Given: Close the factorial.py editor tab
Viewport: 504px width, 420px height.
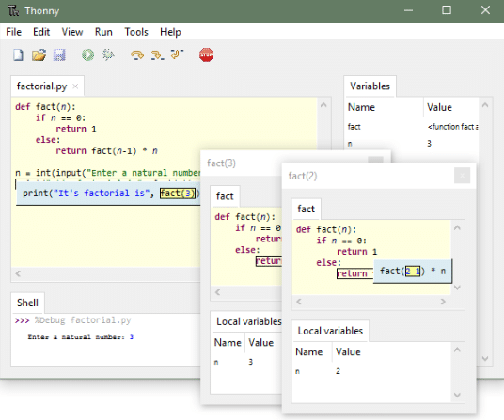Looking at the screenshot, I should point(75,86).
